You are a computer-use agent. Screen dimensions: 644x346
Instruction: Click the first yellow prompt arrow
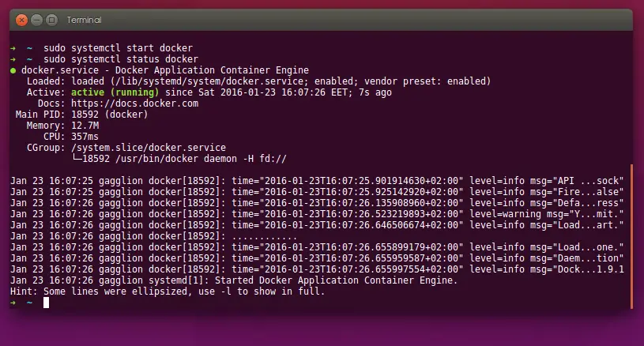(13, 48)
